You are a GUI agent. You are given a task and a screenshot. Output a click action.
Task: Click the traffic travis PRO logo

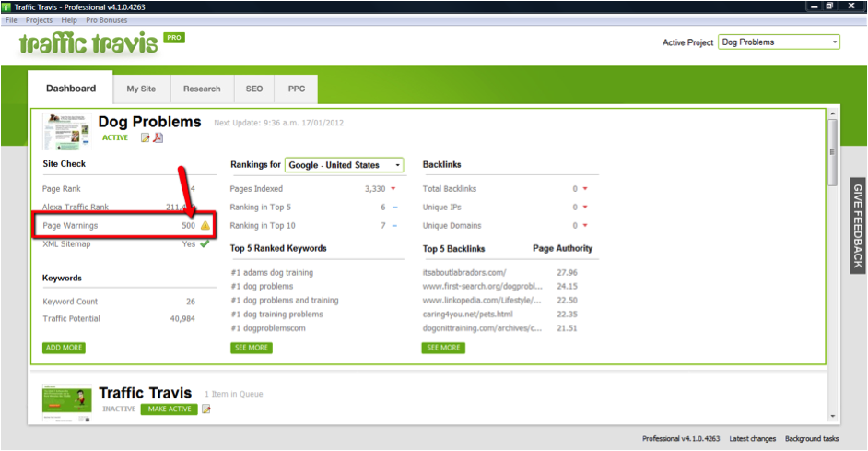coord(102,43)
